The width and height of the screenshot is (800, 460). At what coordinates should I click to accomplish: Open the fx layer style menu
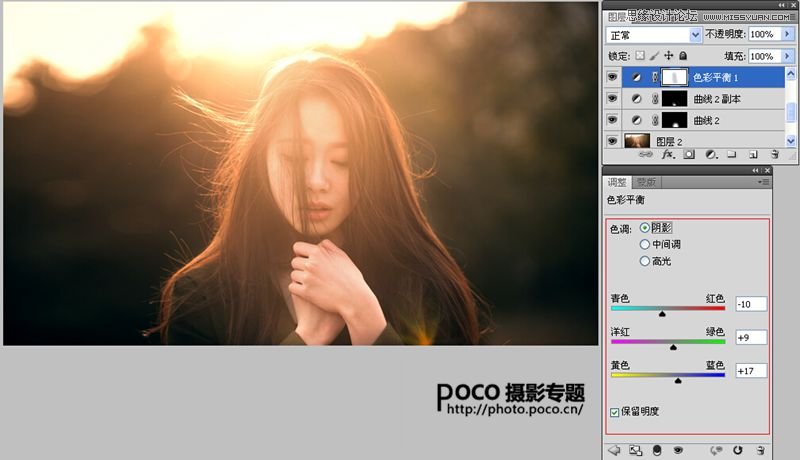pos(667,154)
